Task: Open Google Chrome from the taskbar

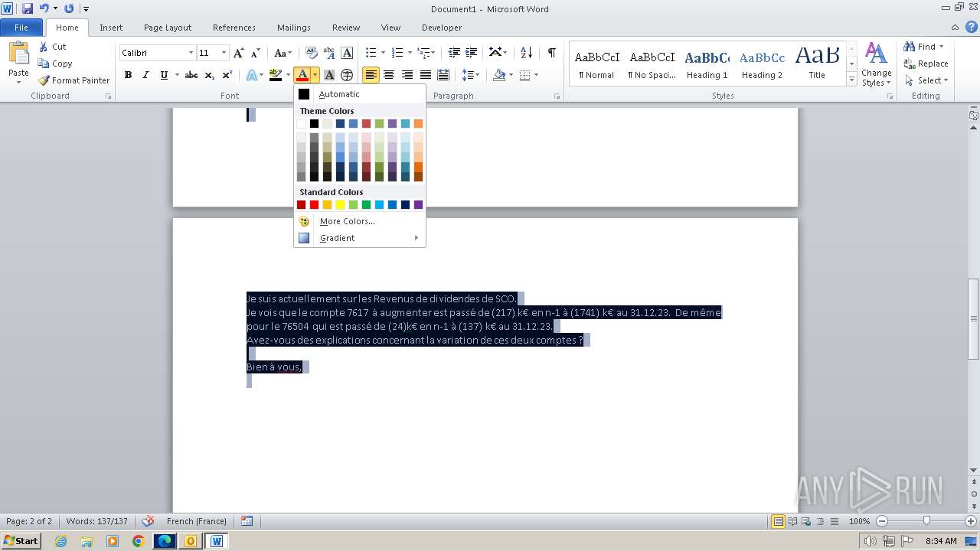Action: point(138,541)
